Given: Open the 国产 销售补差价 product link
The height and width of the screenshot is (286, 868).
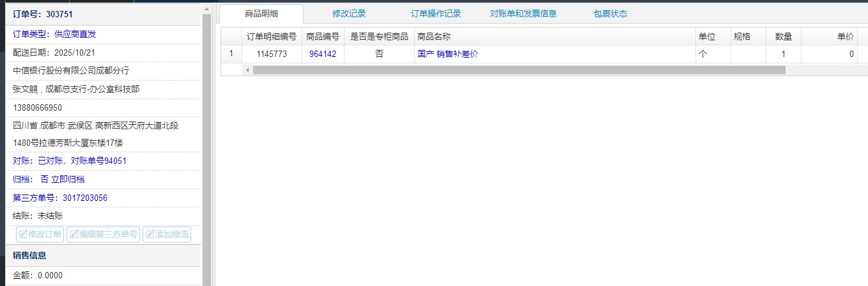Looking at the screenshot, I should point(447,54).
